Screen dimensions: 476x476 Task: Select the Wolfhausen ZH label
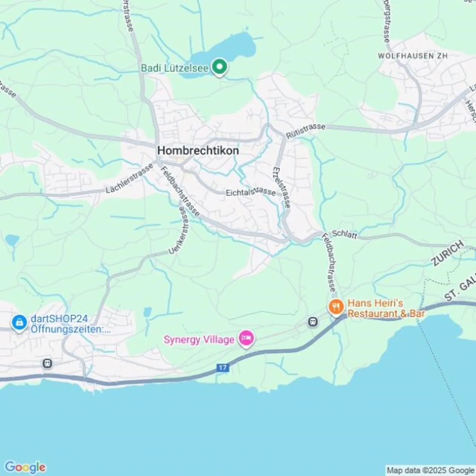pos(413,56)
